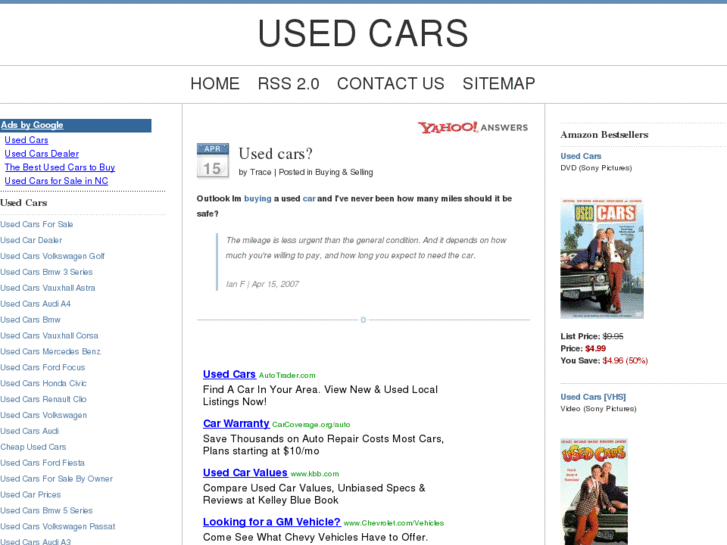Image resolution: width=727 pixels, height=545 pixels.
Task: Visit the www.Chevrolet.com/Vehicles URL
Action: click(394, 523)
